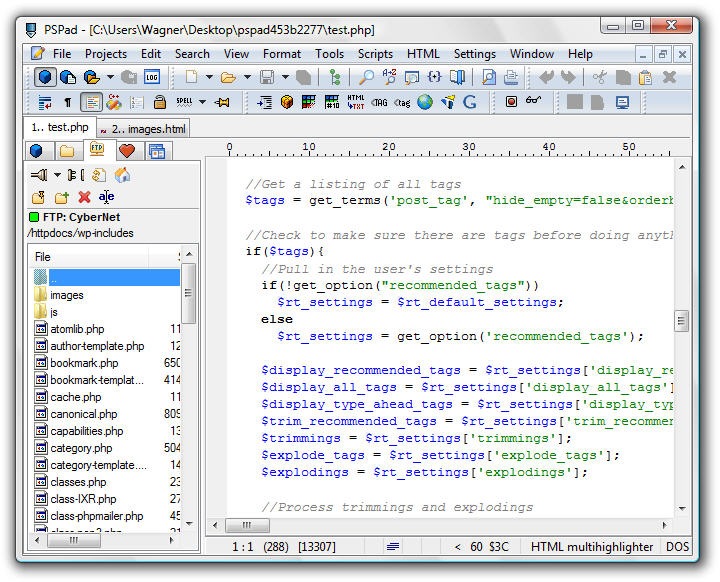The height and width of the screenshot is (582, 720).
Task: Click the Paste clipboard icon
Action: pyautogui.click(x=645, y=77)
